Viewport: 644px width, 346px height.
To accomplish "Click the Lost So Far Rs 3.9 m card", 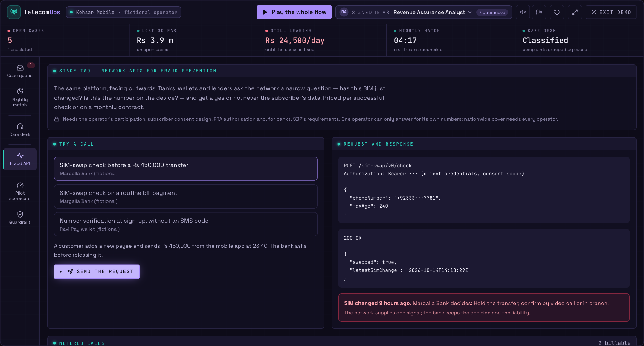I will coord(194,40).
